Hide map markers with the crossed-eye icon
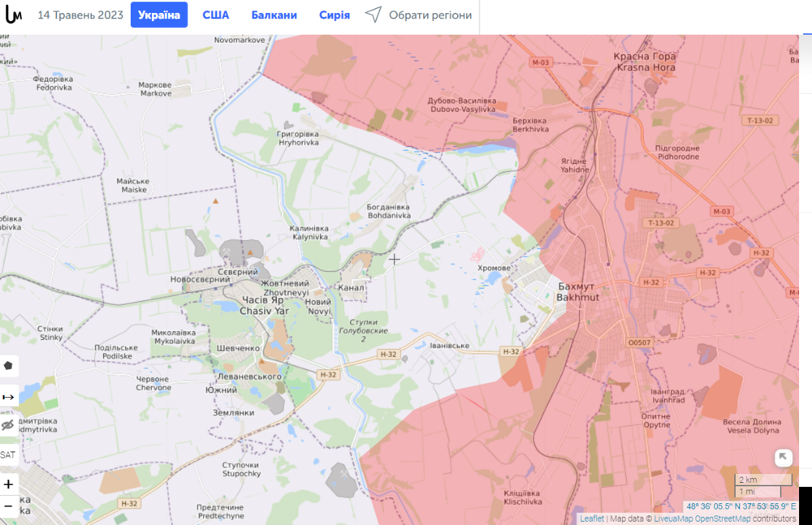This screenshot has width=812, height=525. tap(7, 425)
